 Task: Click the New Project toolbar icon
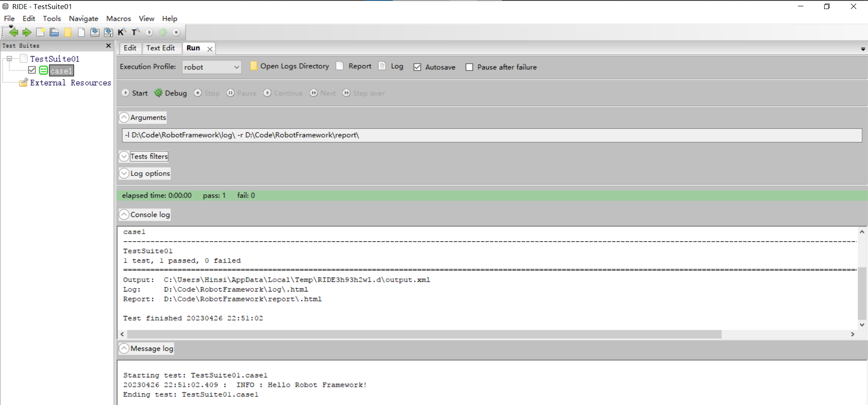pos(41,32)
